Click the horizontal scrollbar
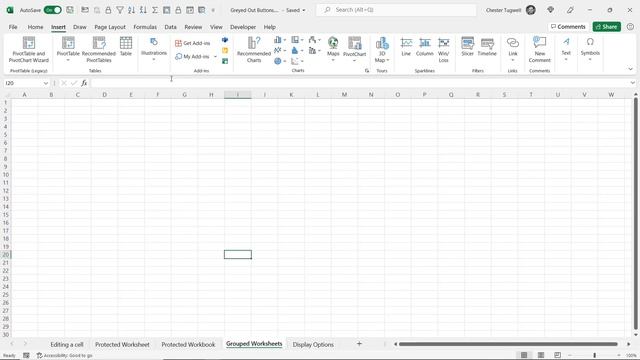 [508, 344]
